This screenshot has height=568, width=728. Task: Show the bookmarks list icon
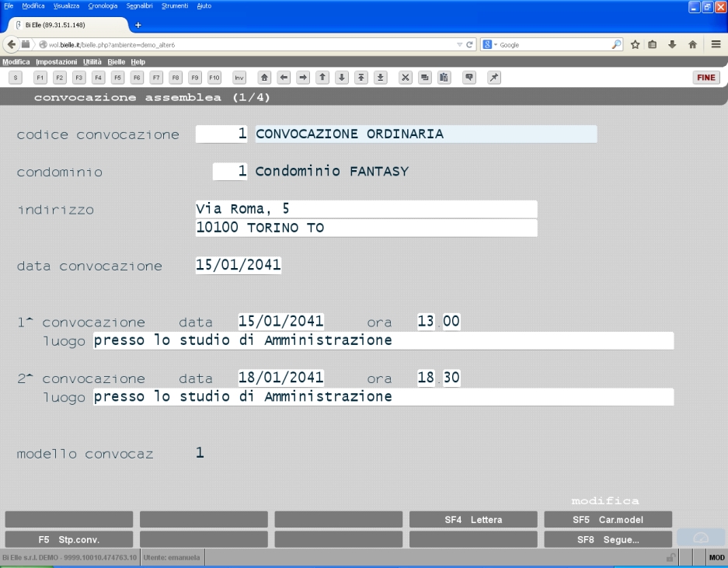coord(653,44)
